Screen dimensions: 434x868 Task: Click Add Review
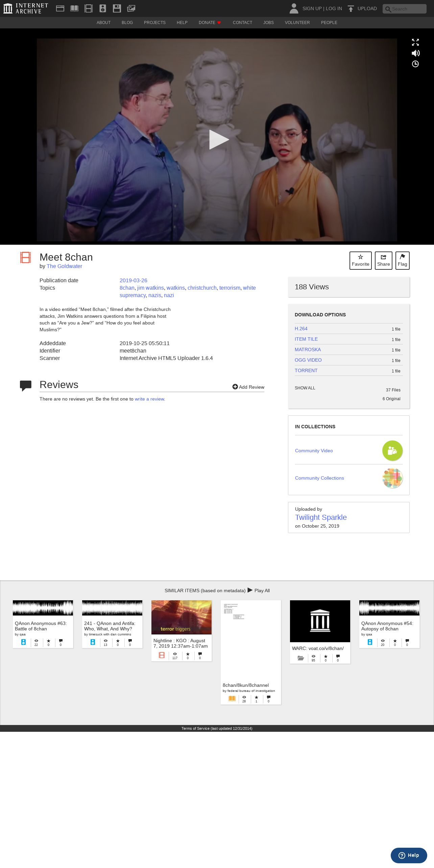(248, 387)
